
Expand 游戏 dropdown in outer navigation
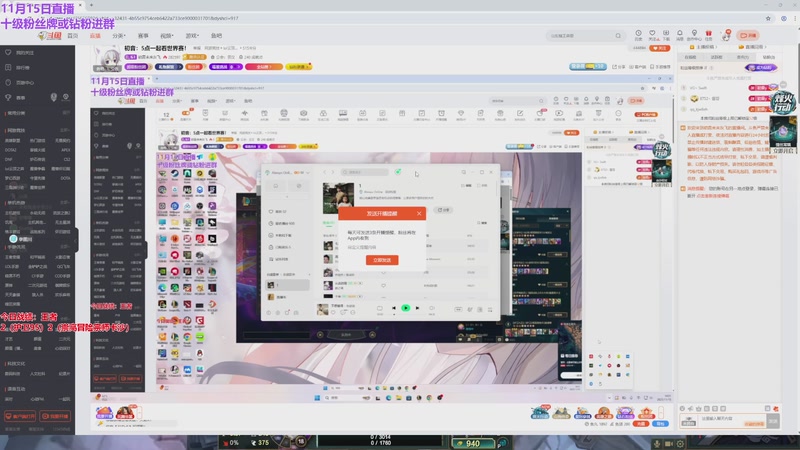pos(192,36)
